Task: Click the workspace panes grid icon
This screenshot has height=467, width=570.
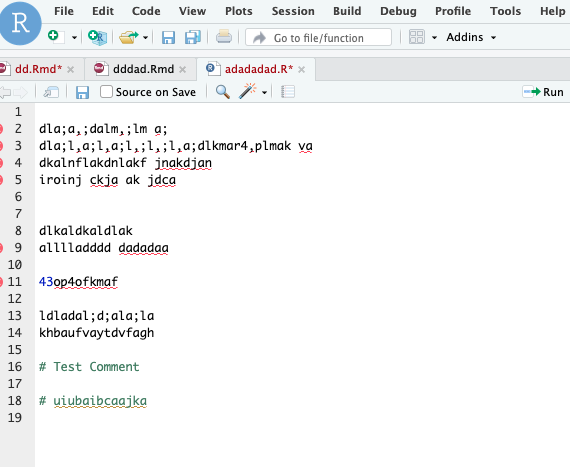Action: click(x=417, y=37)
